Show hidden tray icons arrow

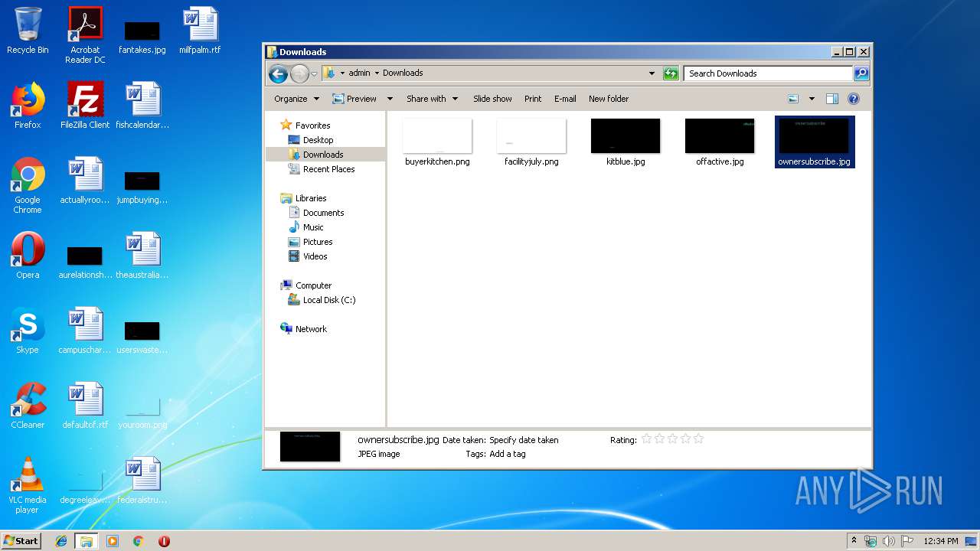pyautogui.click(x=854, y=541)
